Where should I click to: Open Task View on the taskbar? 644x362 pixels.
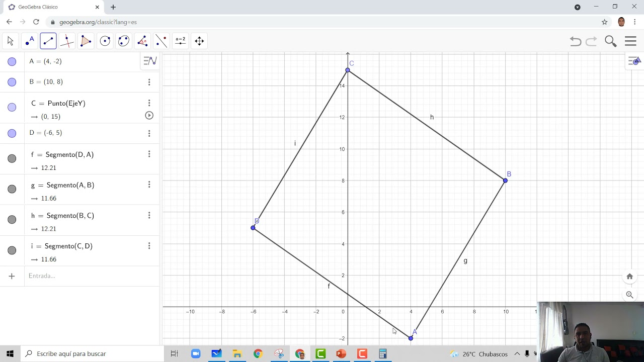(x=174, y=354)
